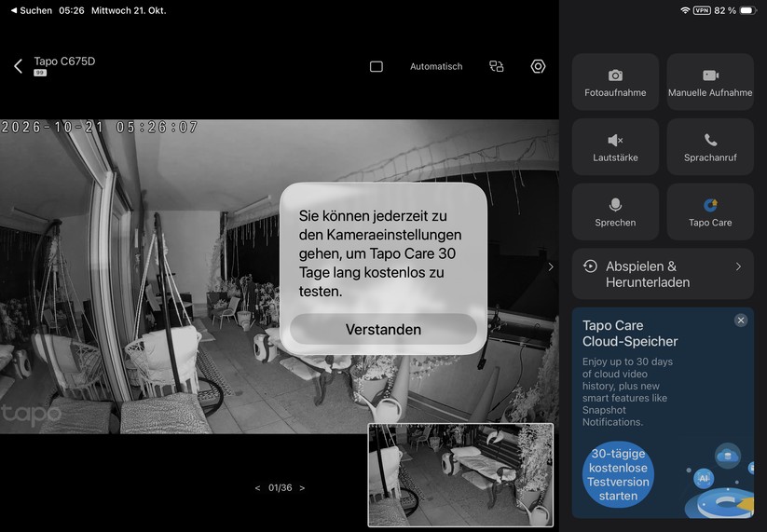Expand Abspielen & Herunterladen chevron
The width and height of the screenshot is (767, 532).
pyautogui.click(x=738, y=266)
